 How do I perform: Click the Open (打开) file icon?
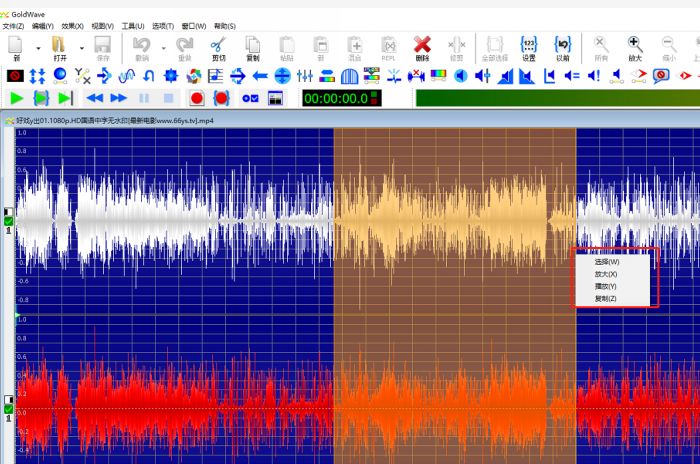click(58, 46)
